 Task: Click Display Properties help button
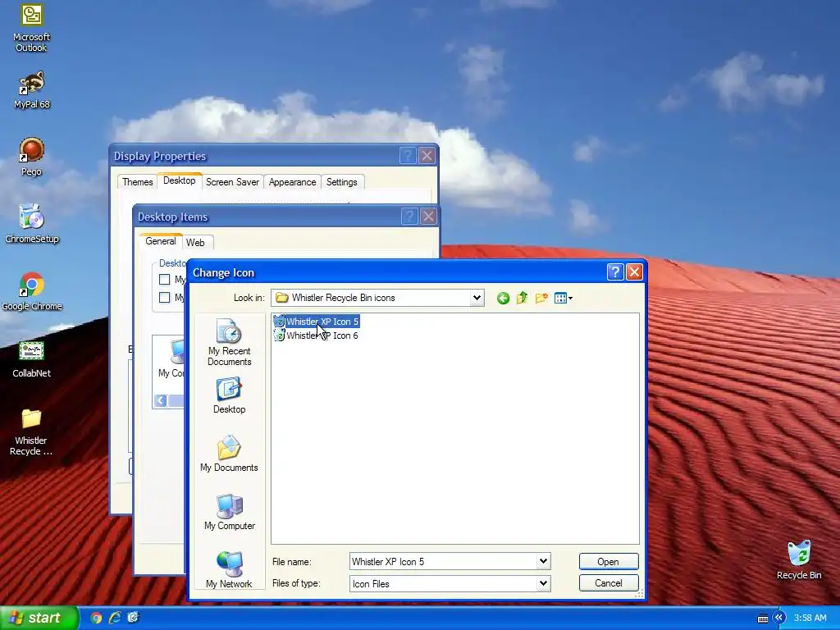408,156
